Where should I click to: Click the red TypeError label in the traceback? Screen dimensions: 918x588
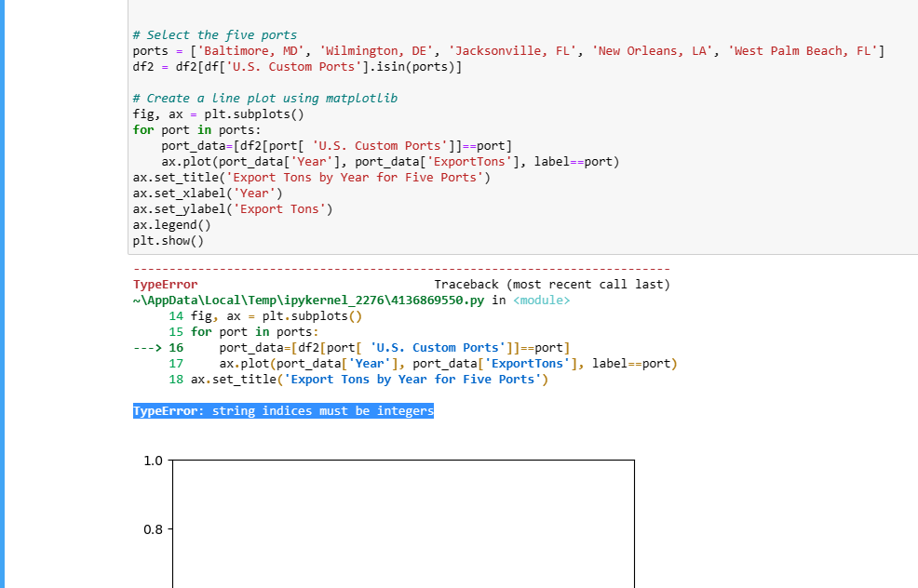165,284
